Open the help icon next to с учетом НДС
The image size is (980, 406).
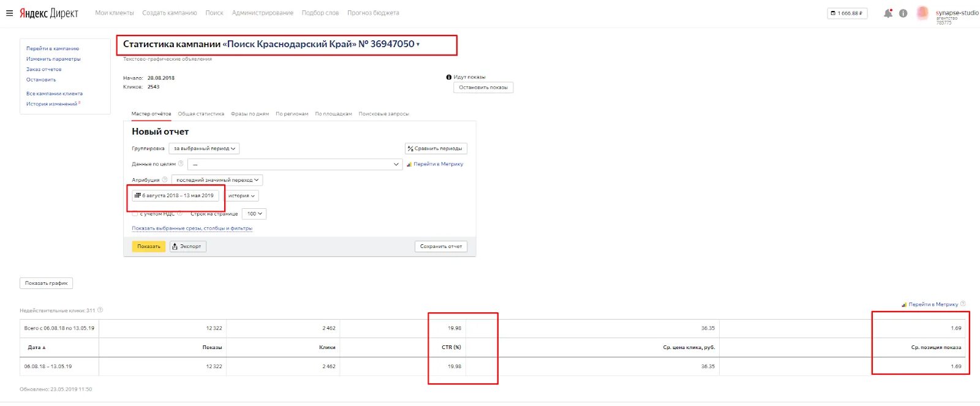pyautogui.click(x=179, y=214)
